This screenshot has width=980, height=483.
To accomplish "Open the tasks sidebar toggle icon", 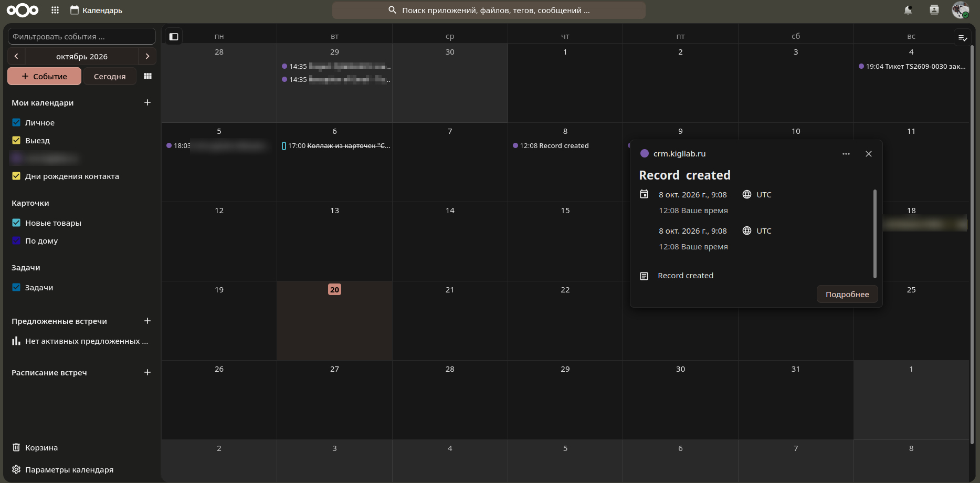I will [963, 37].
